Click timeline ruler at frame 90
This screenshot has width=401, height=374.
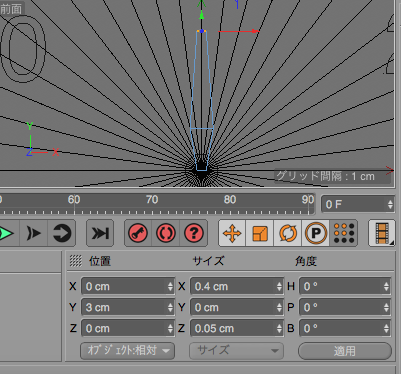point(308,200)
